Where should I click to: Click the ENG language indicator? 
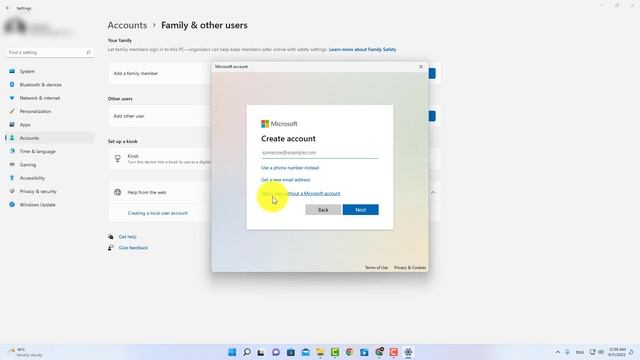579,352
